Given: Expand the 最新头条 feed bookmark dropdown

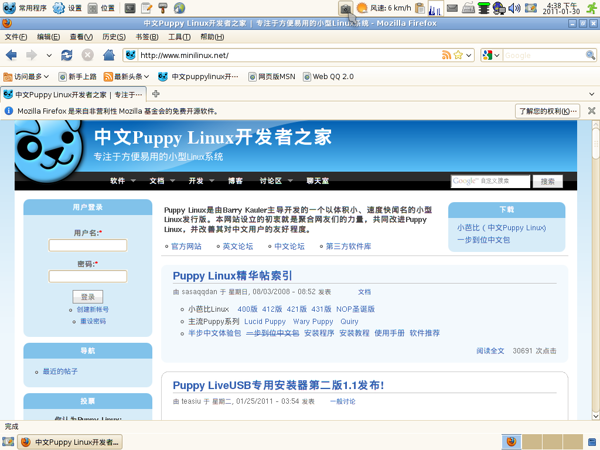Looking at the screenshot, I should [126, 77].
